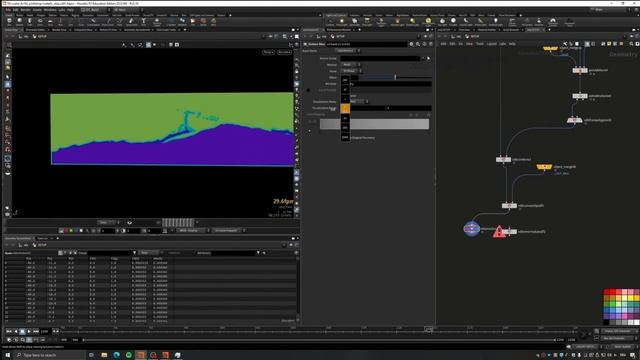
Task: Click the grey color mapping ramp
Action: click(374, 124)
